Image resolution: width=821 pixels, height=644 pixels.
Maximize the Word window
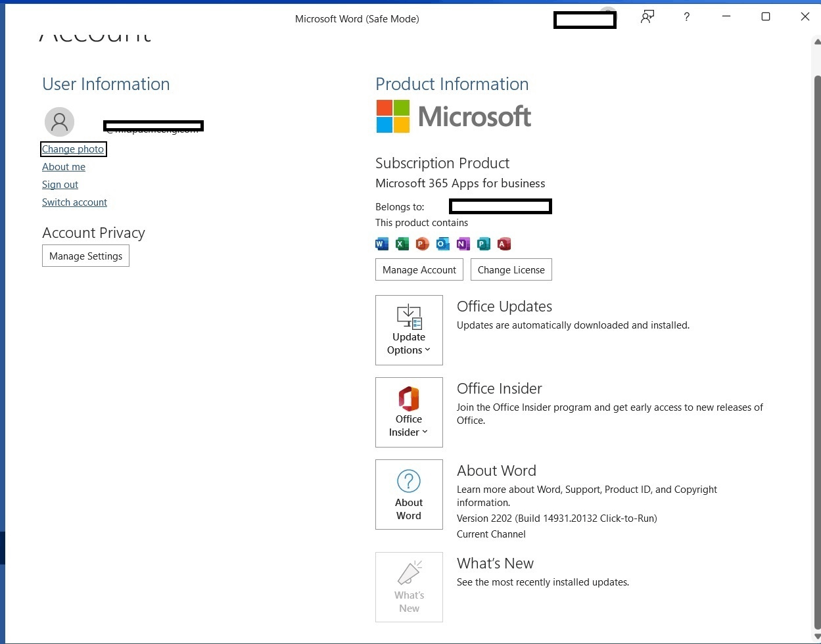[x=766, y=17]
